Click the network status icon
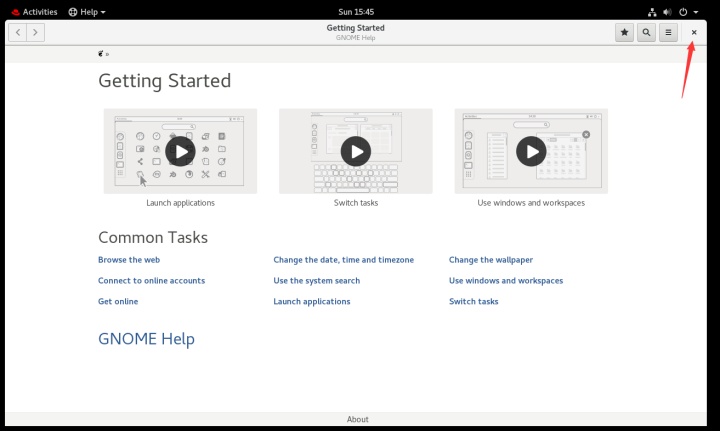 click(652, 12)
